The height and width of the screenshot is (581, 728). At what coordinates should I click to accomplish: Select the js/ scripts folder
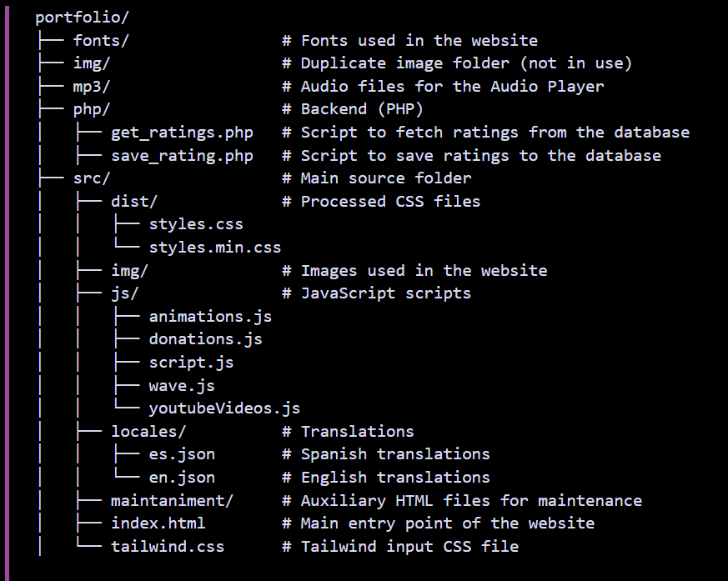tap(124, 293)
